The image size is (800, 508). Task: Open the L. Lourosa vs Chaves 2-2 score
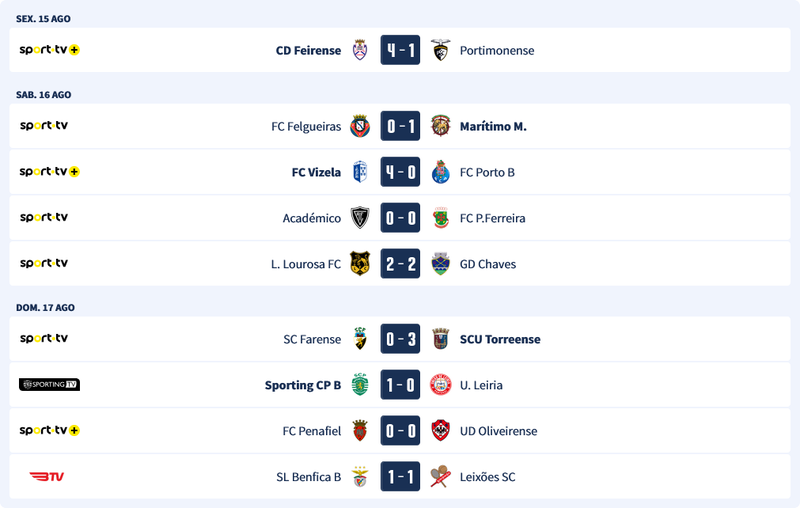coord(400,264)
